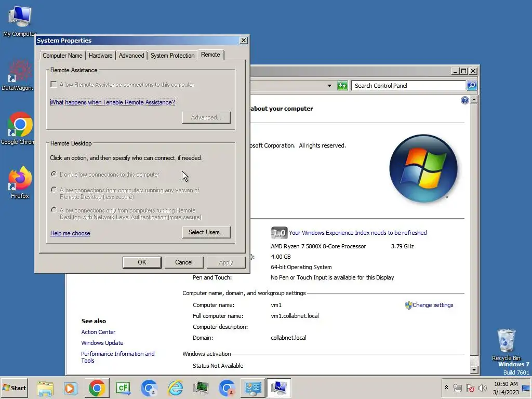Open Action Center under See also
532x399 pixels.
[98, 332]
